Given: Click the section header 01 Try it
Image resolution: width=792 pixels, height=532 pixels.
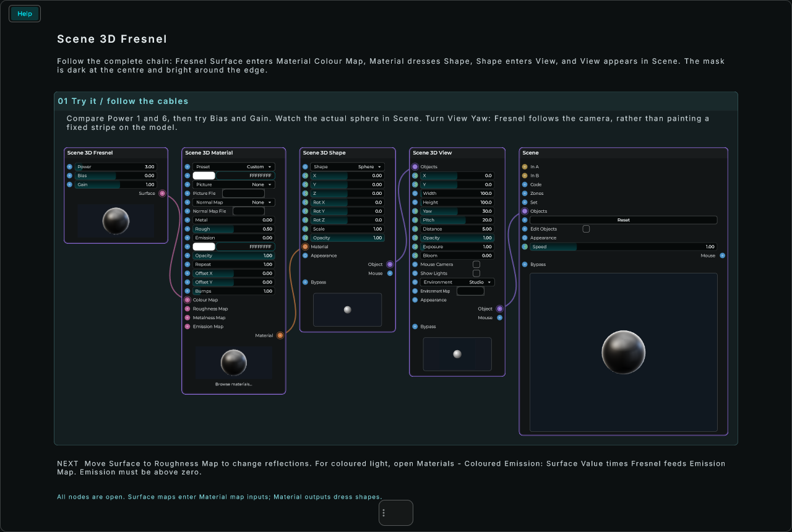Looking at the screenshot, I should point(123,101).
